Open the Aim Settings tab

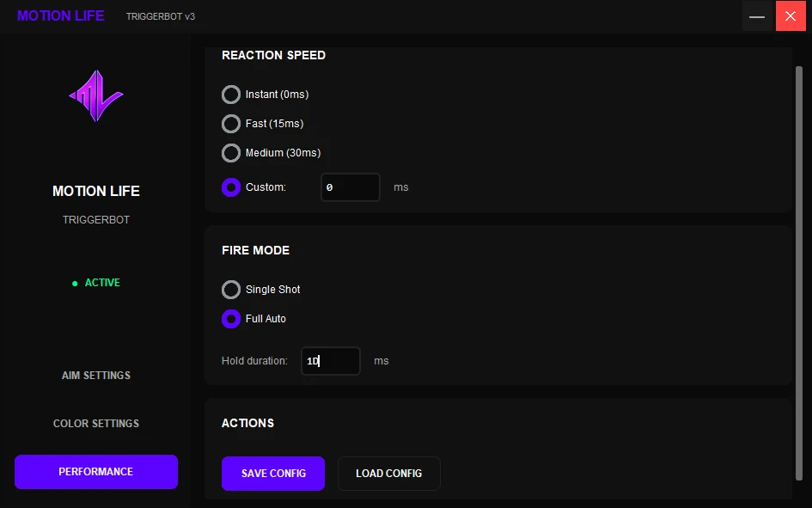click(x=96, y=376)
